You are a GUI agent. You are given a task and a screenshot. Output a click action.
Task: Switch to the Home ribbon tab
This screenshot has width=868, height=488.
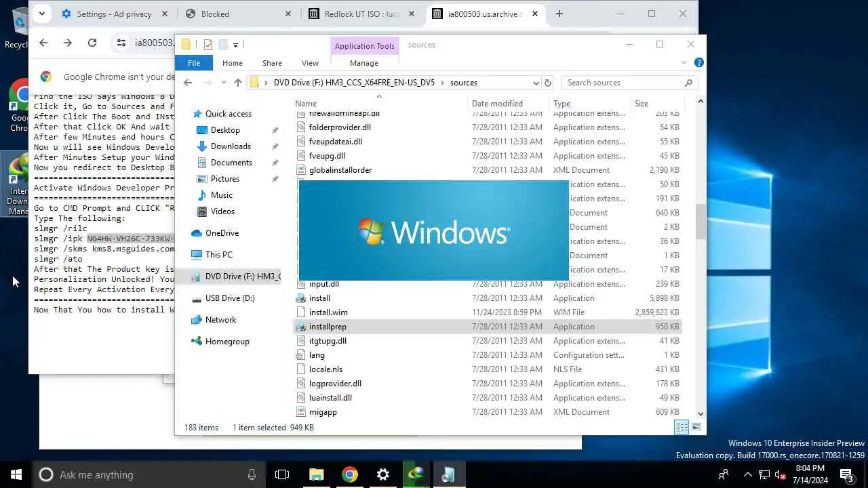(x=232, y=63)
